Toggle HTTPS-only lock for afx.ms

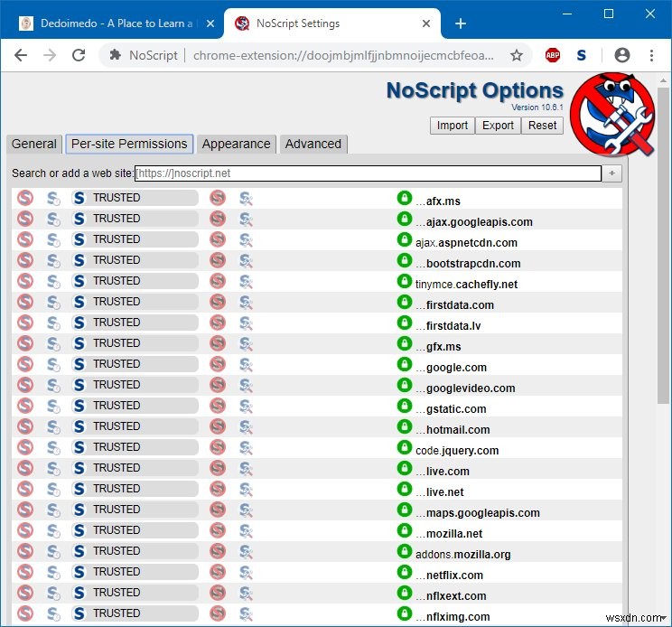tap(404, 198)
